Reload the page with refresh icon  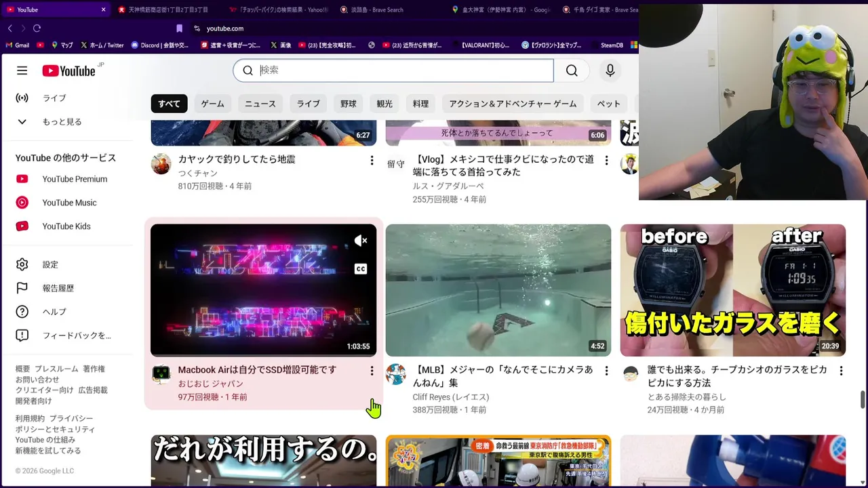tap(37, 28)
